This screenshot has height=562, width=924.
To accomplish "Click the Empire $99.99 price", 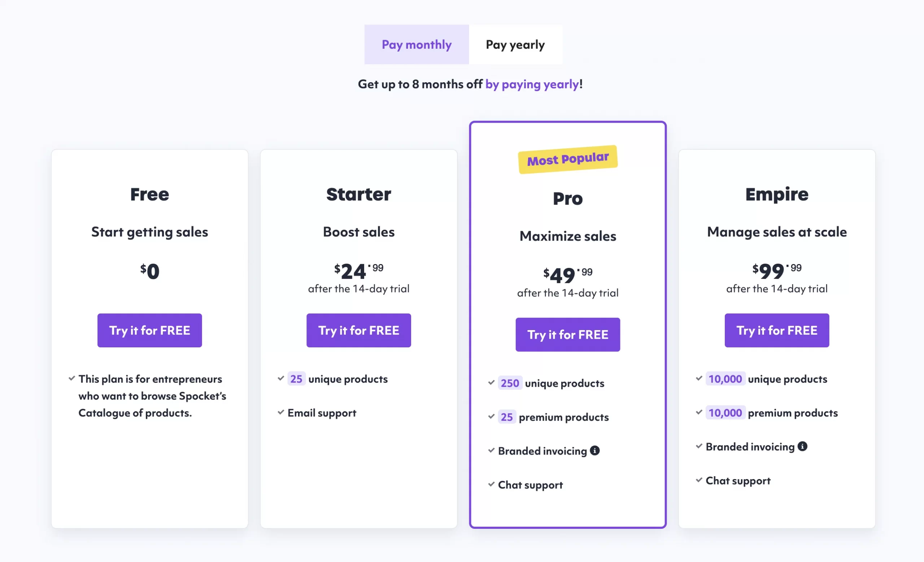I will click(x=776, y=271).
